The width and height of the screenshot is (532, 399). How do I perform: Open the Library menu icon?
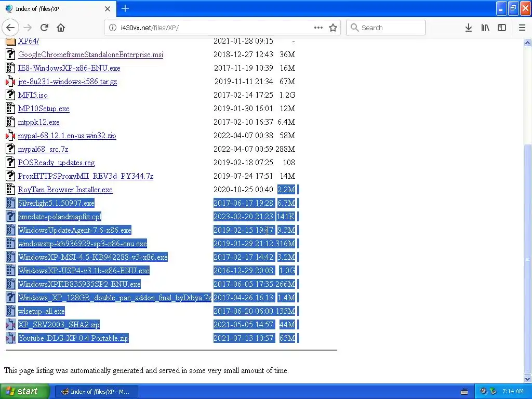[x=485, y=28]
